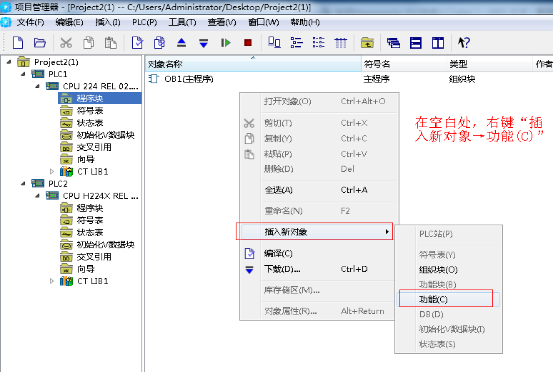
Task: Sort by 类型 column header
Action: tap(489, 64)
